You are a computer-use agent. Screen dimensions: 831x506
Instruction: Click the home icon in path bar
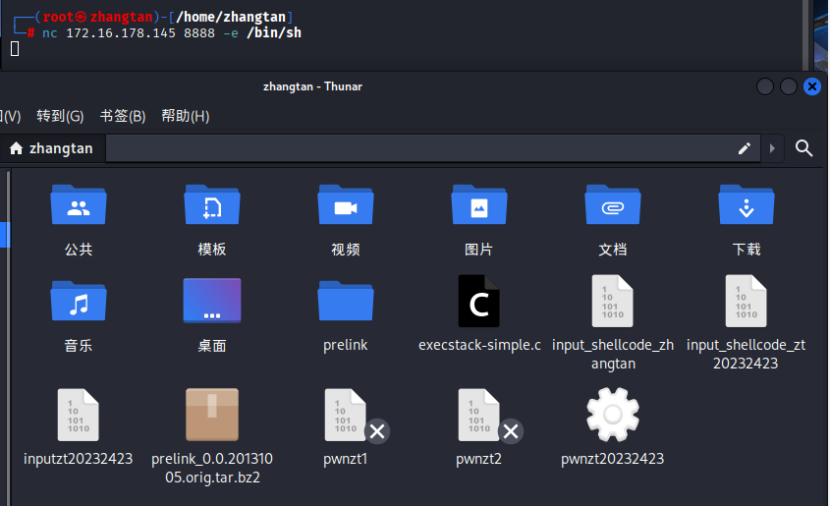tap(16, 148)
